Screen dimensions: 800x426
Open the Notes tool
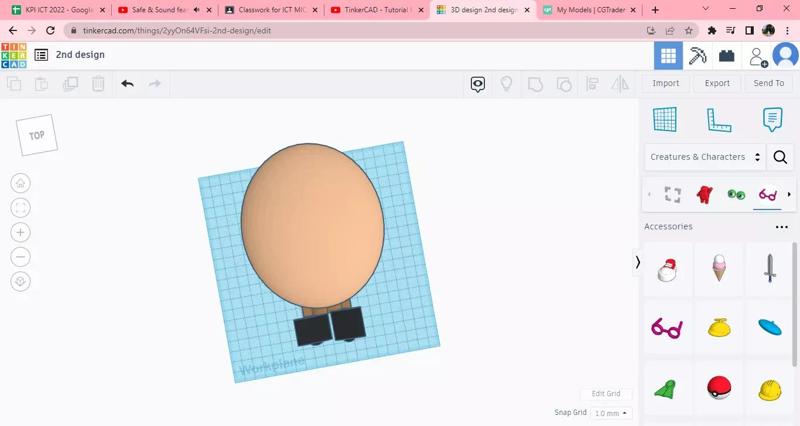[x=772, y=119]
